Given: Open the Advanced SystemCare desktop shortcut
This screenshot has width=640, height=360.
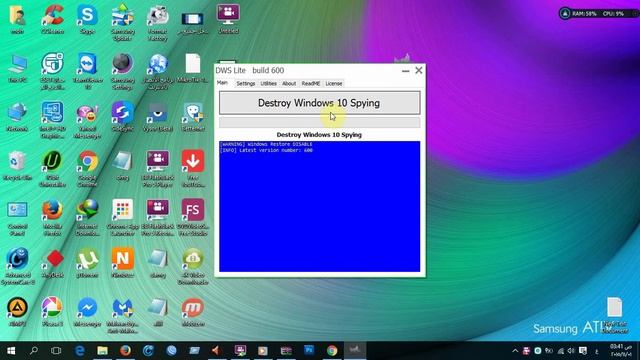Looking at the screenshot, I should coord(17,267).
